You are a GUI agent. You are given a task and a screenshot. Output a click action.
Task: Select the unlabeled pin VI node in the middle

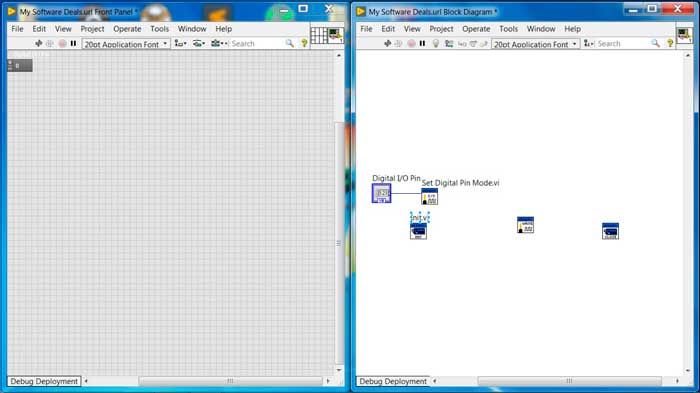[x=525, y=225]
